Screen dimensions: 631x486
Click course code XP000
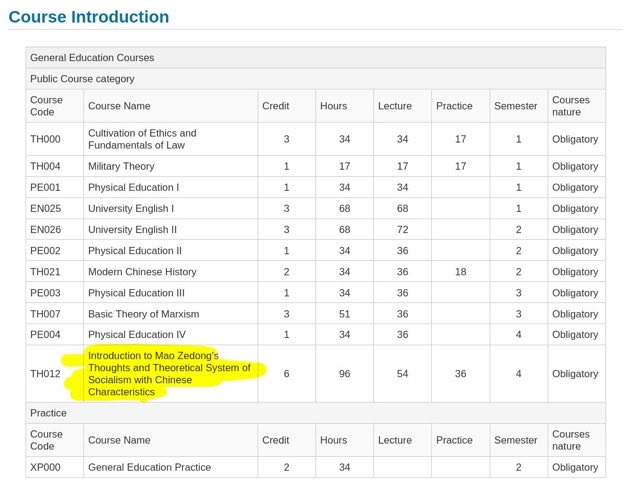coord(45,467)
